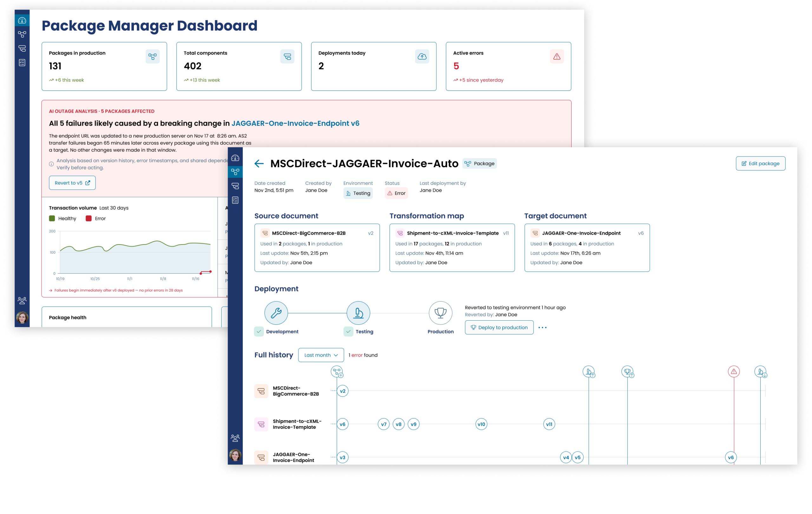Image resolution: width=812 pixels, height=514 pixels.
Task: Open the checklist icon in the Dashboard window sidebar
Action: click(x=22, y=63)
